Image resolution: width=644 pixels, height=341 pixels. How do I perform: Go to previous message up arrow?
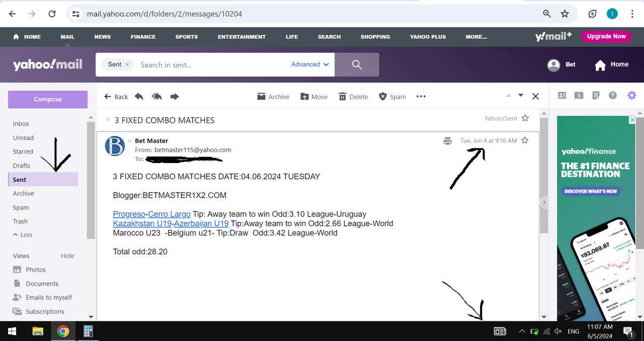[x=508, y=96]
